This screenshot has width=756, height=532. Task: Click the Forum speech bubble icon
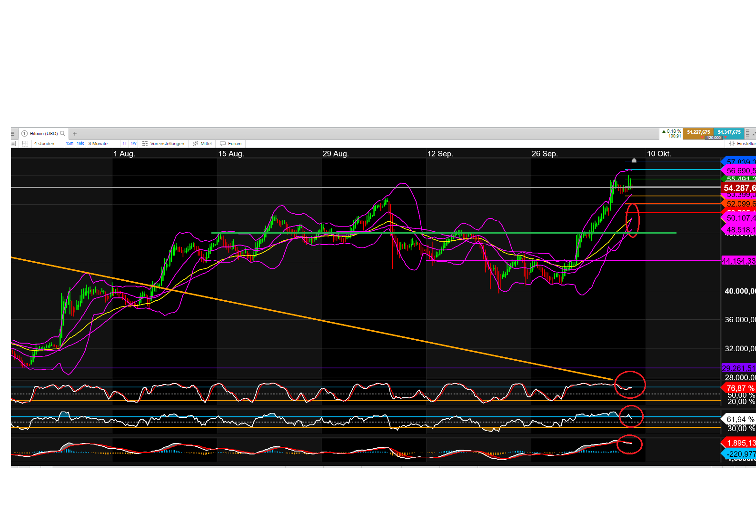tap(223, 143)
